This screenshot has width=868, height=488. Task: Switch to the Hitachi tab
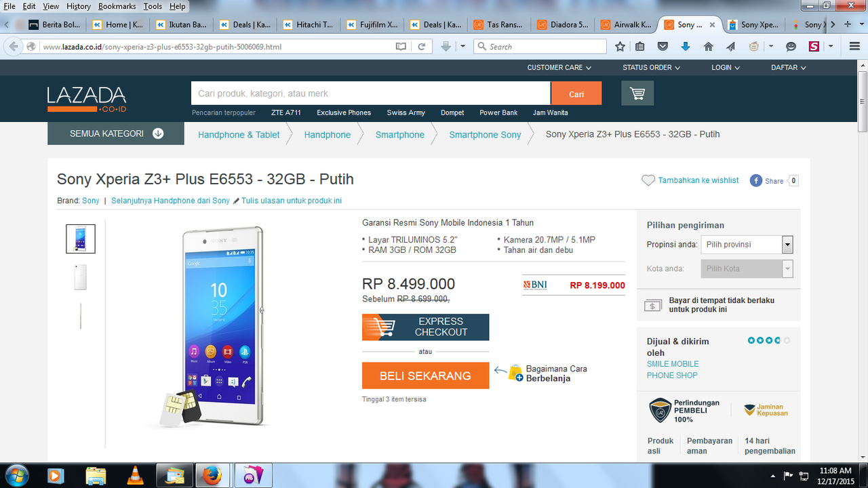tap(309, 24)
